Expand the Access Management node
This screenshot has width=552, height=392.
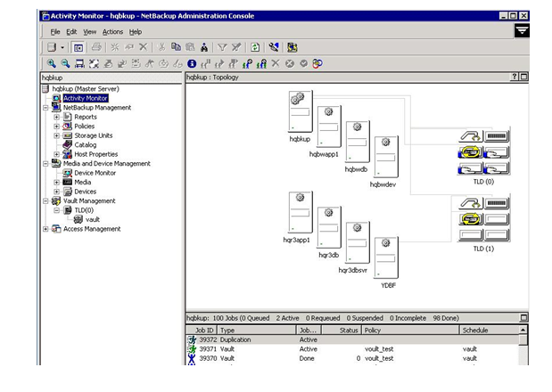(x=45, y=229)
